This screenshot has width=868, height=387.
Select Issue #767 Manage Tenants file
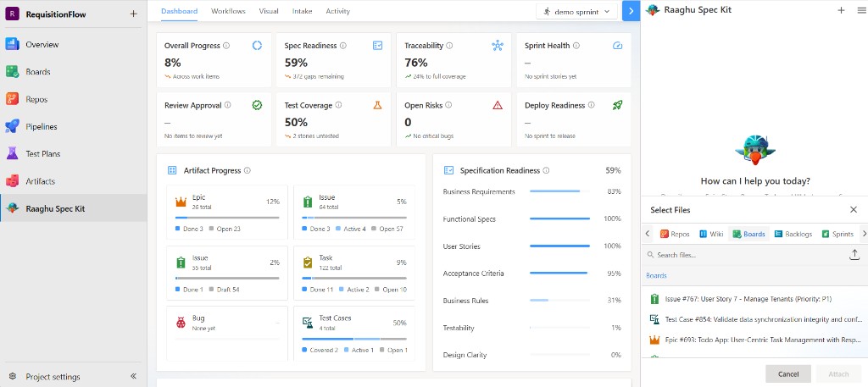coord(754,299)
